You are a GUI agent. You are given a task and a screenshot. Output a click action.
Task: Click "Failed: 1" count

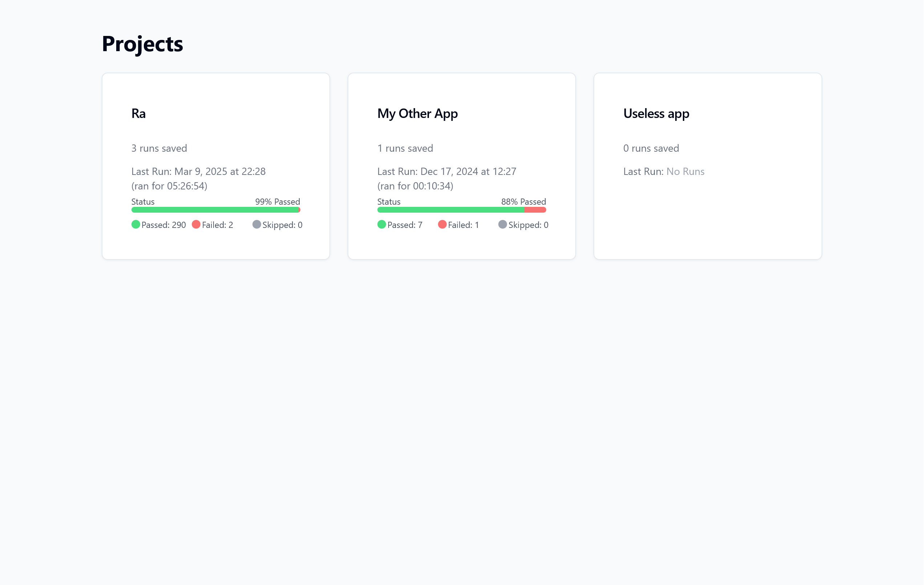(x=463, y=225)
